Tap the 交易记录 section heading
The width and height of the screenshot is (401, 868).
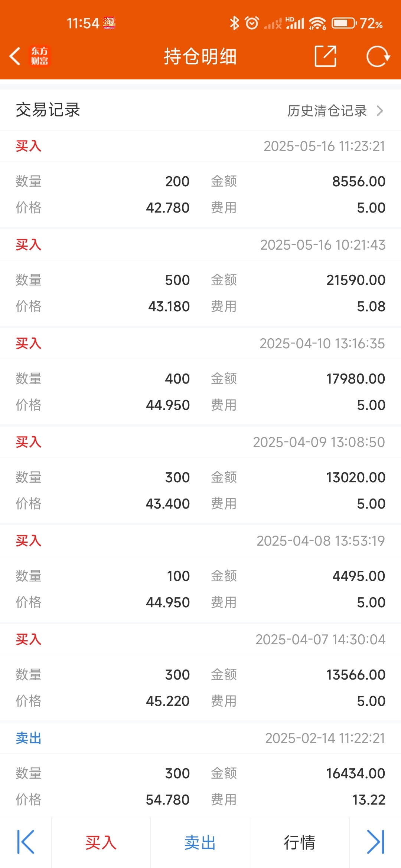[48, 110]
